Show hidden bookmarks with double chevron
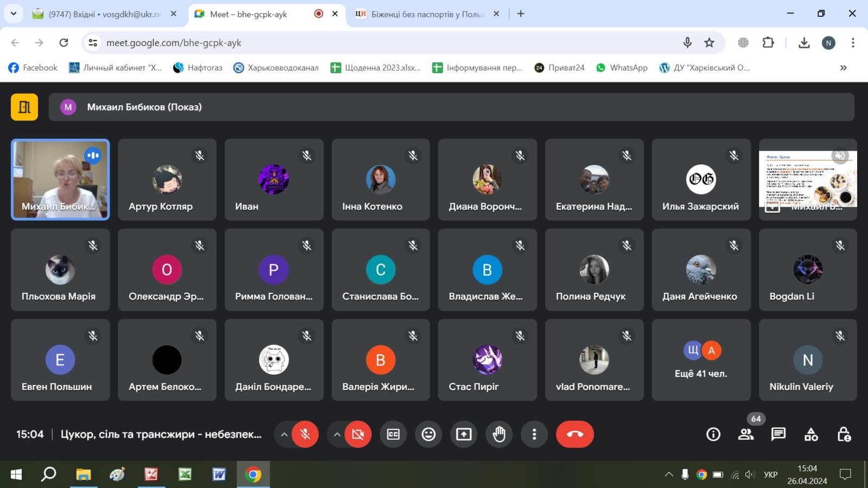 click(843, 68)
